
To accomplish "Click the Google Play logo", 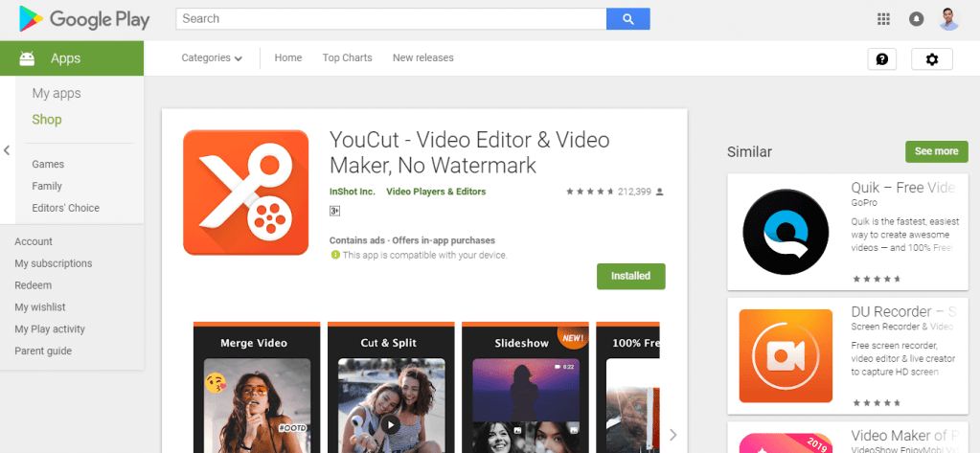I will pos(84,19).
